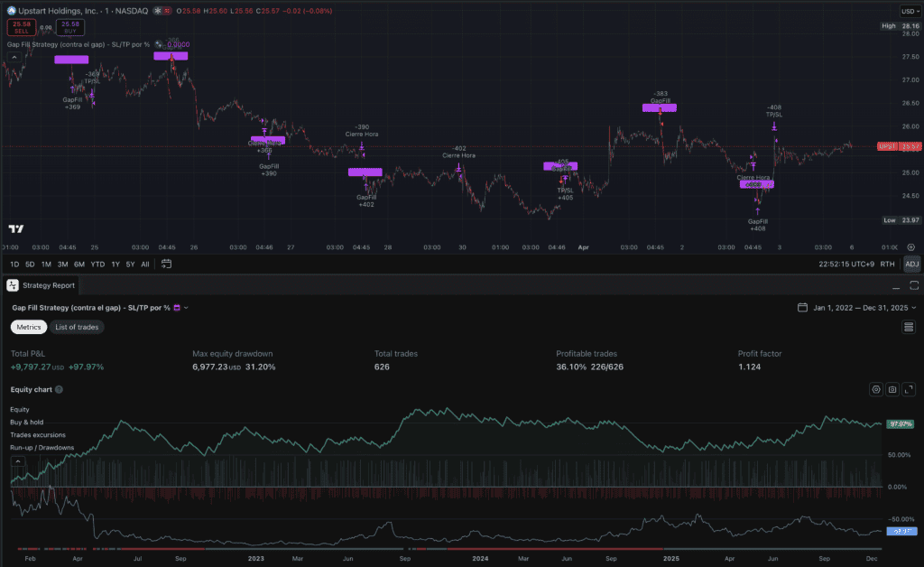Open the USD currency dropdown
The width and height of the screenshot is (924, 567).
point(910,11)
